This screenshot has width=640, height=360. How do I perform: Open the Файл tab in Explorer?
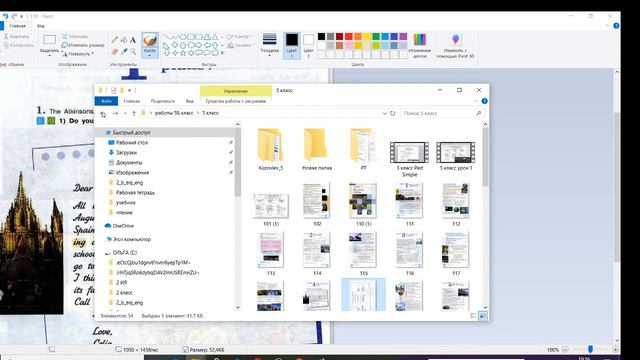pos(106,101)
